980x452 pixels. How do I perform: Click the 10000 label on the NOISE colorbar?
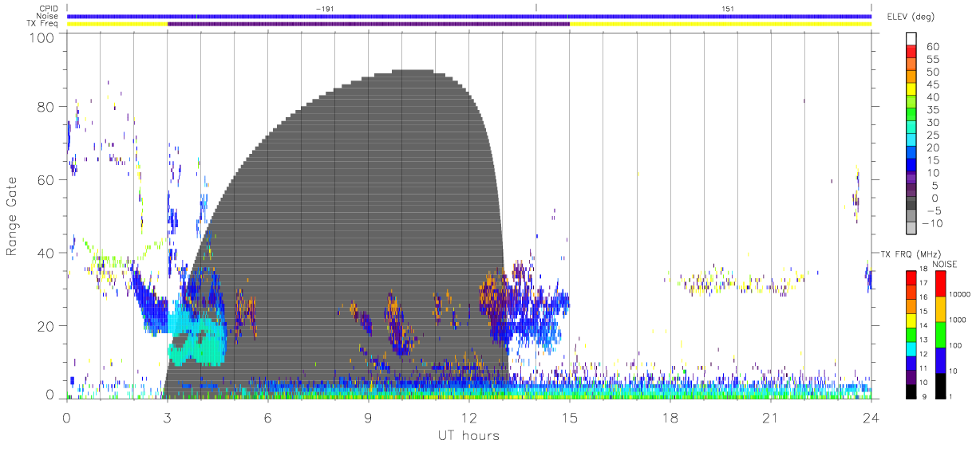tap(960, 294)
